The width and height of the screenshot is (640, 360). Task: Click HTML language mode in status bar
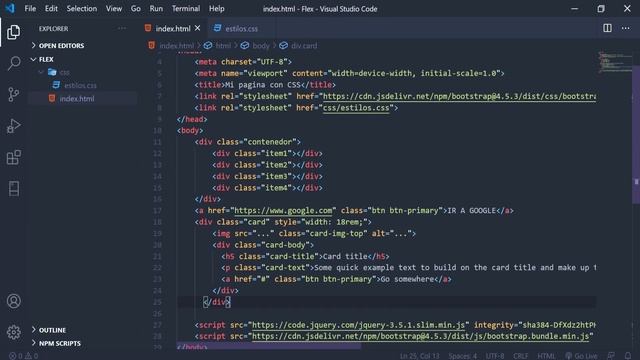point(546,356)
